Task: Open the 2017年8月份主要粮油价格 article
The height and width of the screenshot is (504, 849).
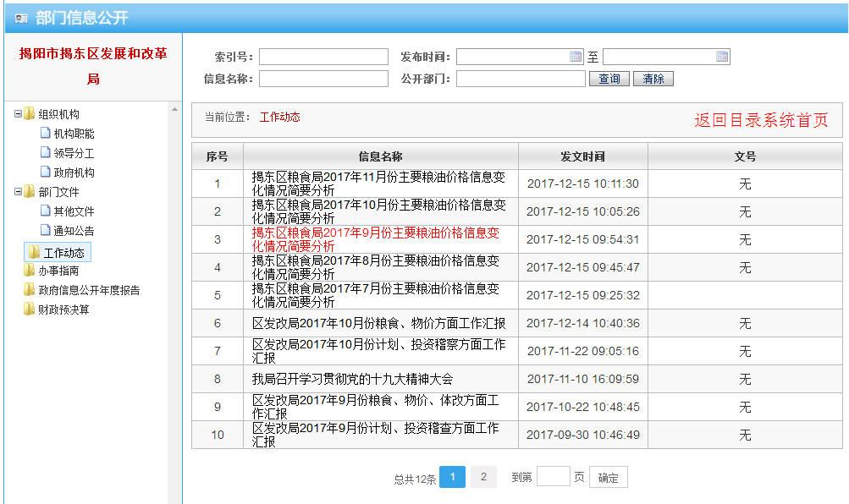Action: [375, 267]
